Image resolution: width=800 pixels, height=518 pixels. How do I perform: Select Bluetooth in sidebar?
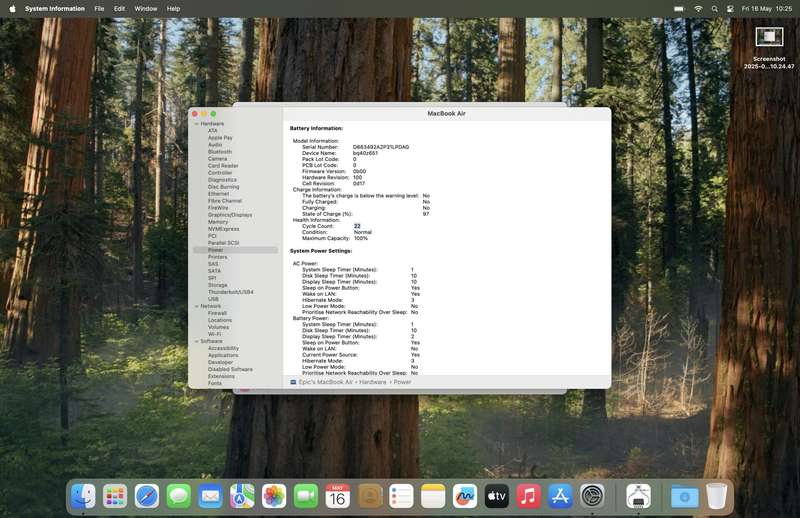tap(219, 152)
